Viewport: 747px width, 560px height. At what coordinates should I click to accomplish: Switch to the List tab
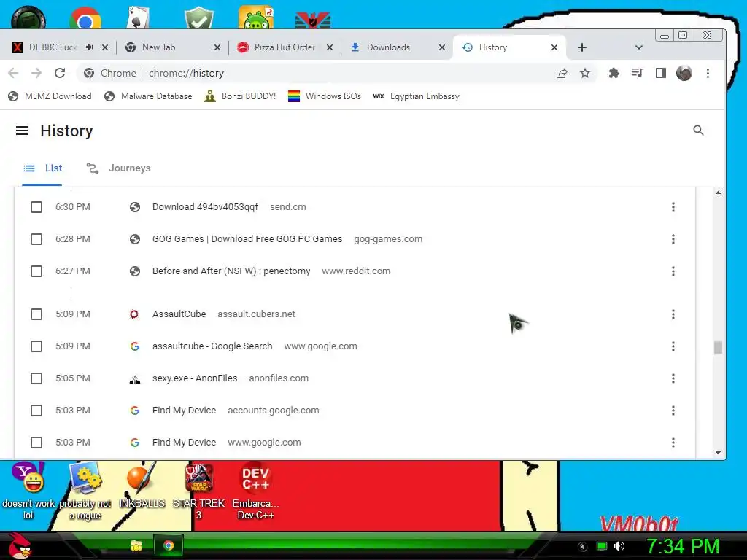pyautogui.click(x=42, y=168)
